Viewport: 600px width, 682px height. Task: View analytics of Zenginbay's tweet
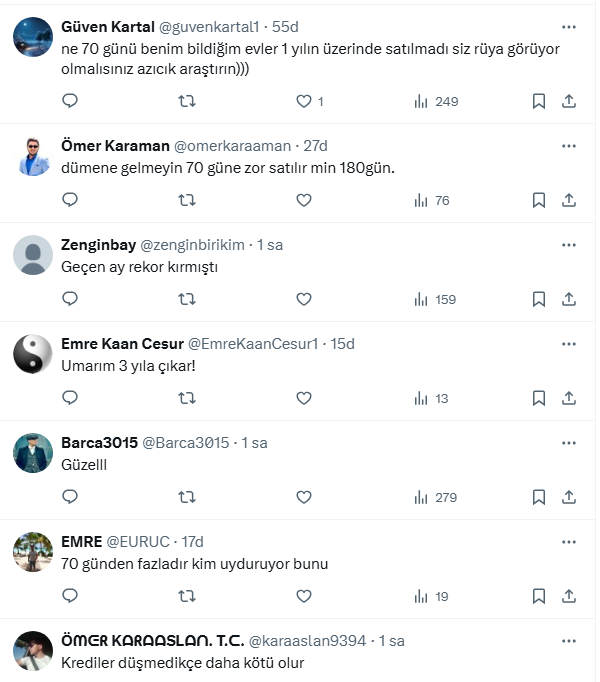coord(434,299)
